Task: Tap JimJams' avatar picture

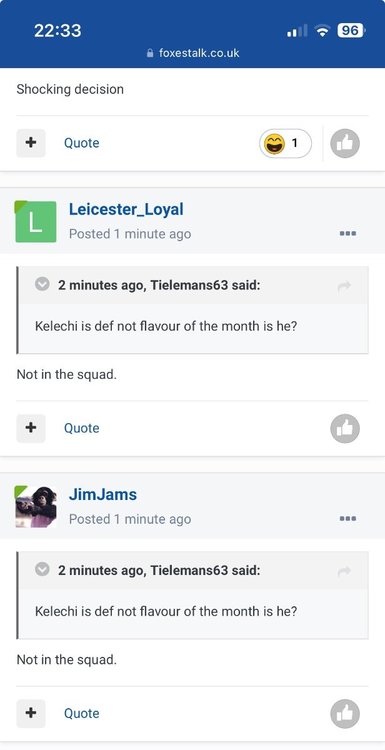Action: coord(36,507)
